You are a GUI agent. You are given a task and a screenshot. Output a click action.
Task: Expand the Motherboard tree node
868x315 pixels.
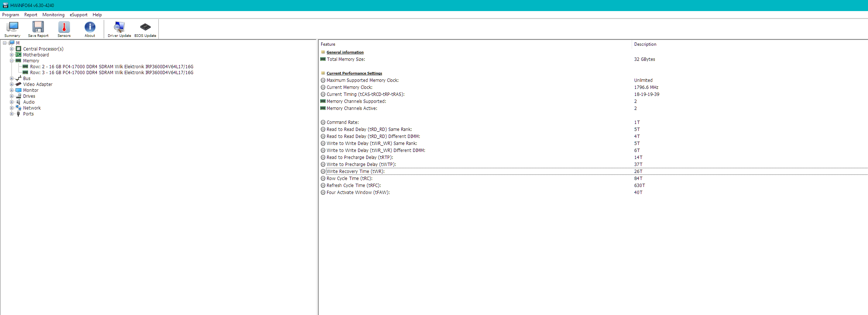pos(12,55)
